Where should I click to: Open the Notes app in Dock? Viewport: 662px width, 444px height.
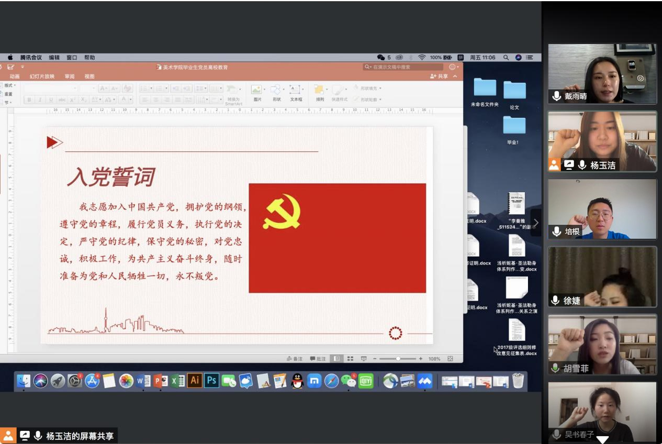(109, 381)
